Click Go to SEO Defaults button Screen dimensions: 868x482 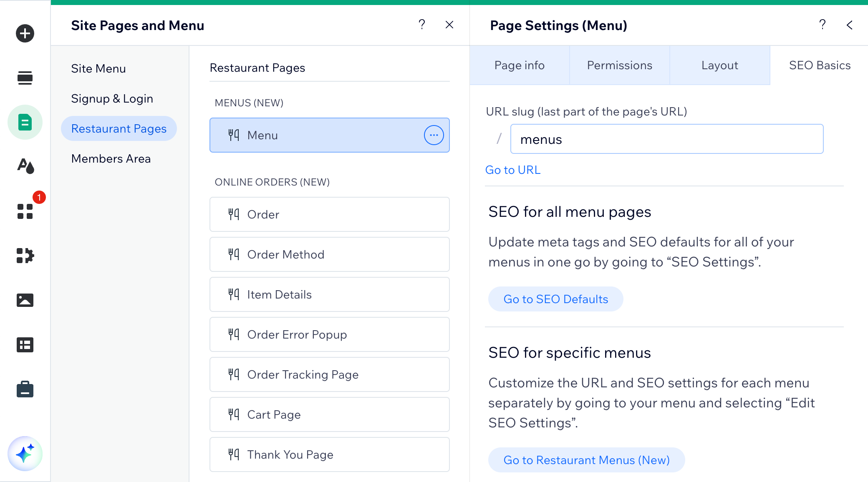555,299
